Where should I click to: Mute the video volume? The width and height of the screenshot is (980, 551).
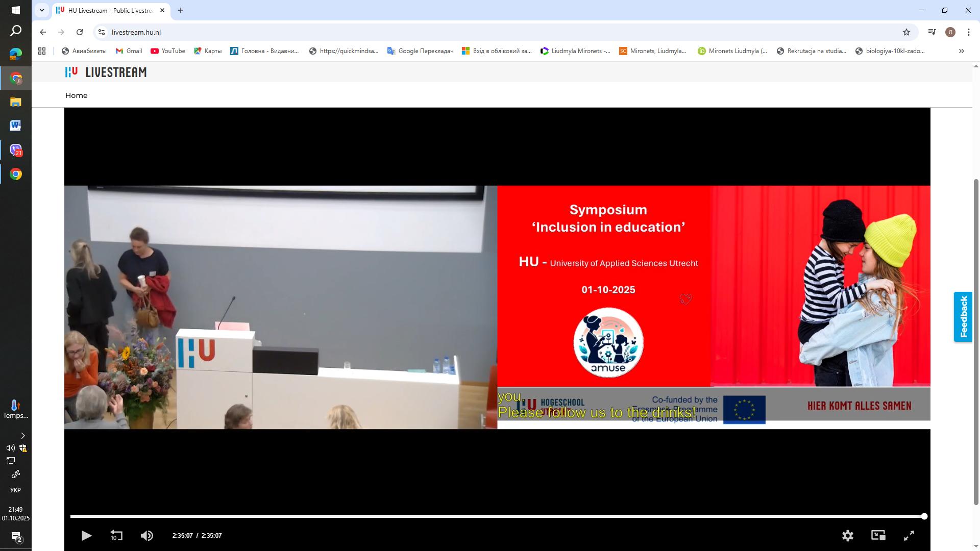(146, 536)
